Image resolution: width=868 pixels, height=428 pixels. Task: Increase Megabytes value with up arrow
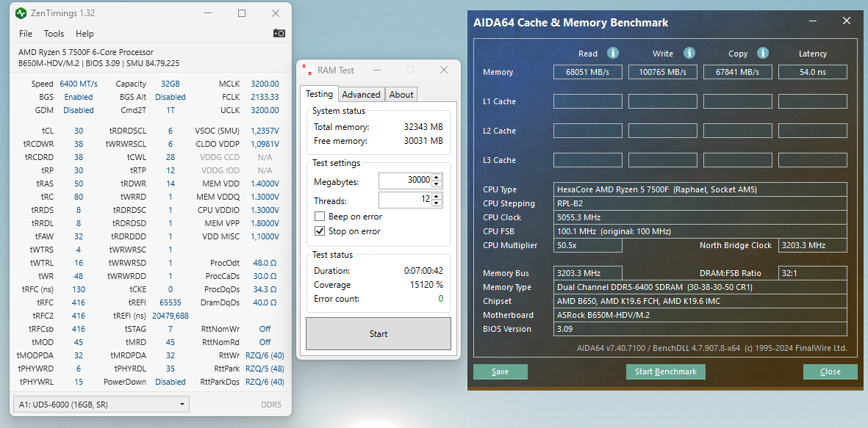pos(437,178)
